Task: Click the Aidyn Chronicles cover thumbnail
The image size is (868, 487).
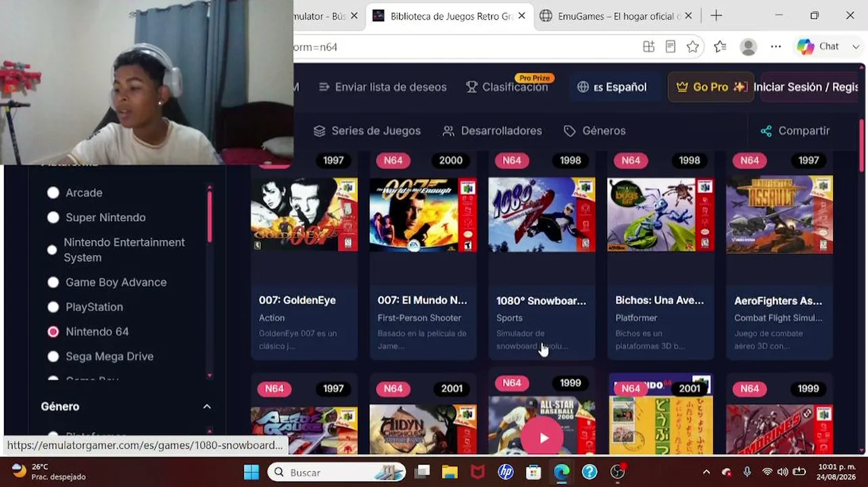Action: 423,430
